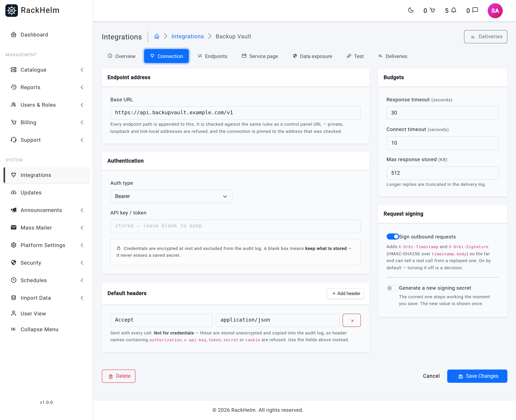Switch to the Endpoints tab
The height and width of the screenshot is (420, 516).
click(212, 56)
